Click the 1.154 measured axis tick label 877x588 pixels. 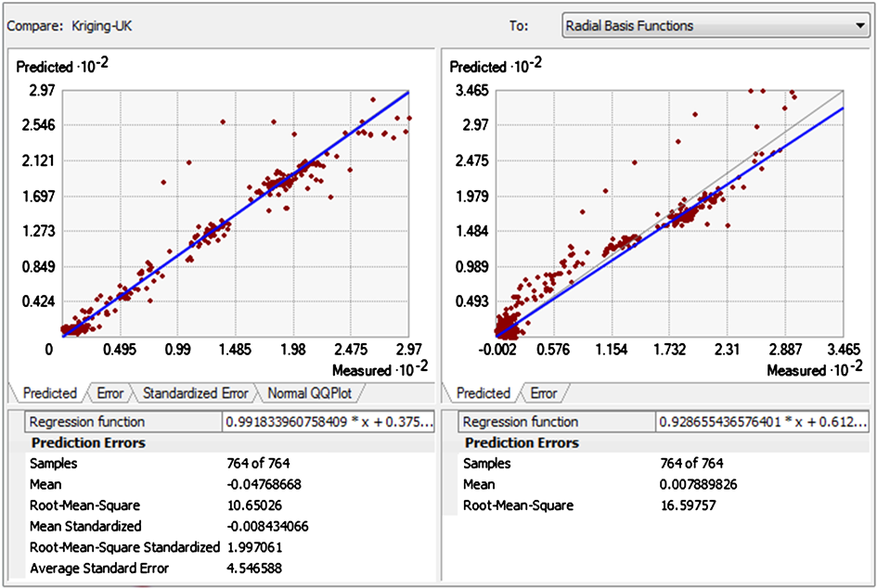coord(612,350)
